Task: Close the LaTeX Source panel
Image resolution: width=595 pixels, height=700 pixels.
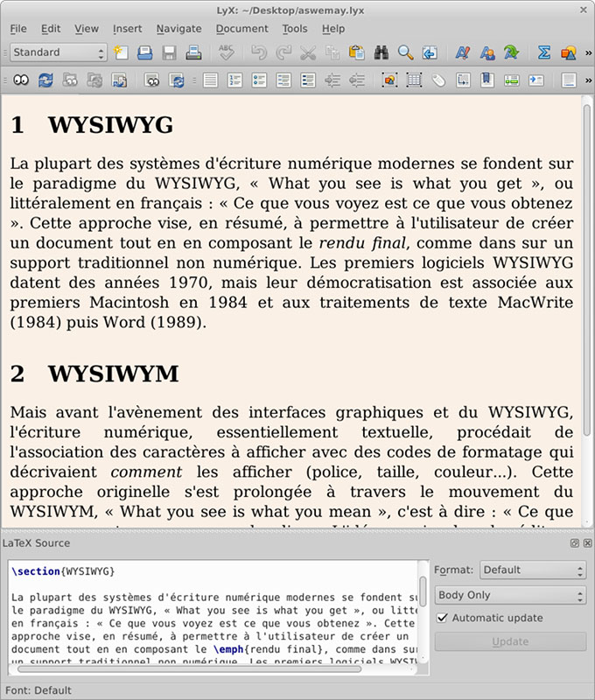Action: click(x=587, y=542)
